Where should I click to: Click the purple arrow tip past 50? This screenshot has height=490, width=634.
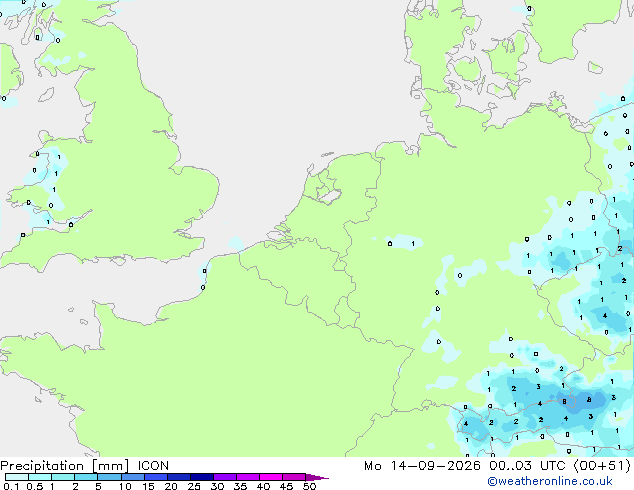[x=317, y=477]
